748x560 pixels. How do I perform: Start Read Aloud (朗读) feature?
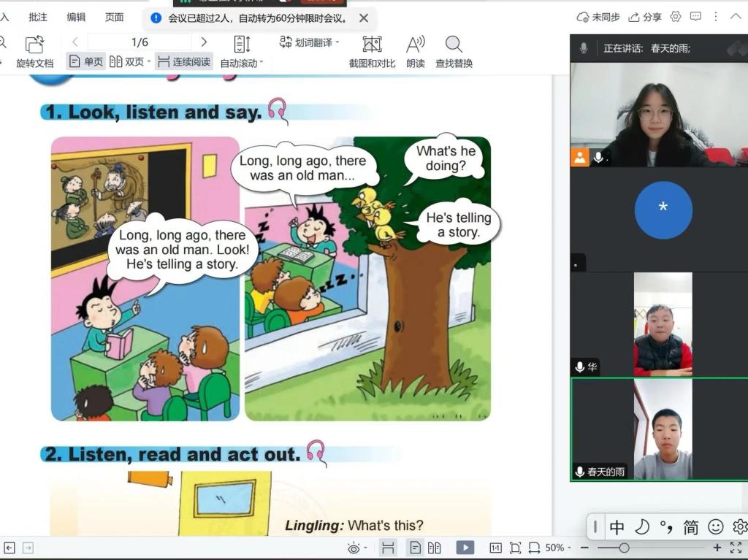(416, 45)
